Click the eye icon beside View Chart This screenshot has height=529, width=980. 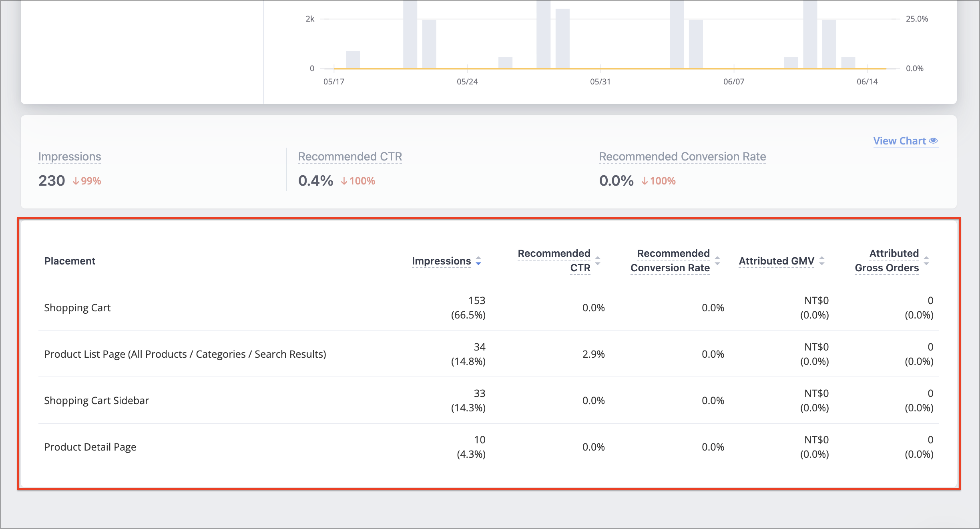[x=934, y=141]
